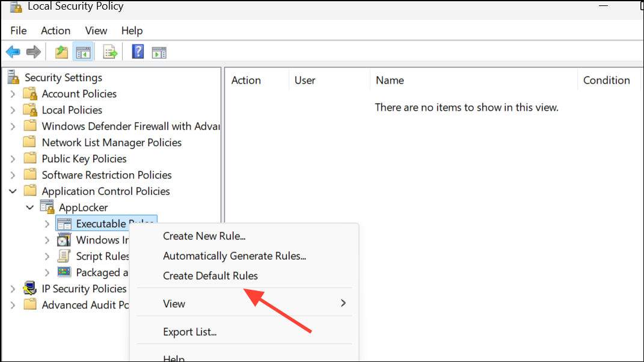Screen dimensions: 644x362
Task: Select the Software Restriction Policies label
Action: coord(107,175)
